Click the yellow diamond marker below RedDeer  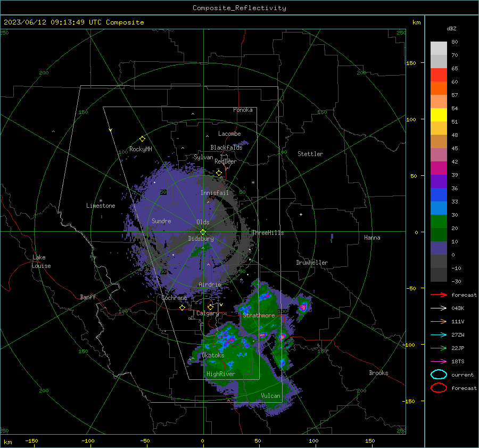coord(219,173)
